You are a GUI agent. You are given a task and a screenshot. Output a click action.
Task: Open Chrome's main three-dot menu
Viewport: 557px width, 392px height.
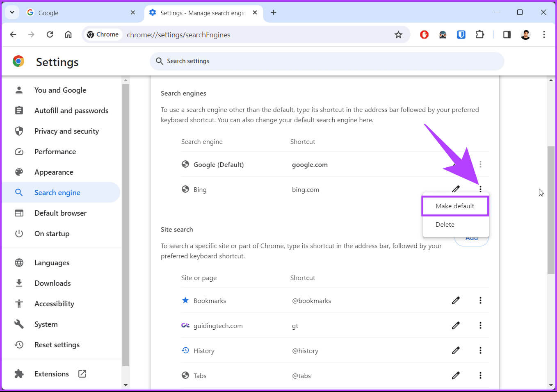tap(544, 35)
